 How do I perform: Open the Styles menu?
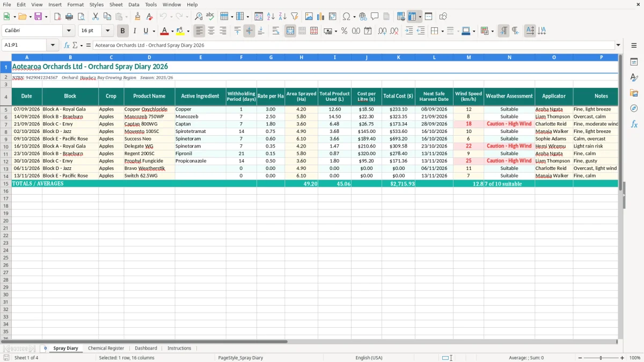pyautogui.click(x=97, y=4)
